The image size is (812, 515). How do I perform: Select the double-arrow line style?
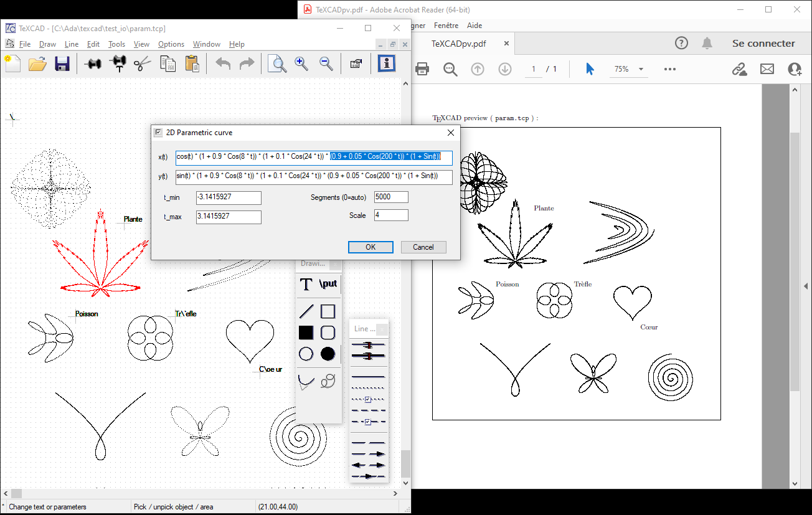pyautogui.click(x=368, y=464)
